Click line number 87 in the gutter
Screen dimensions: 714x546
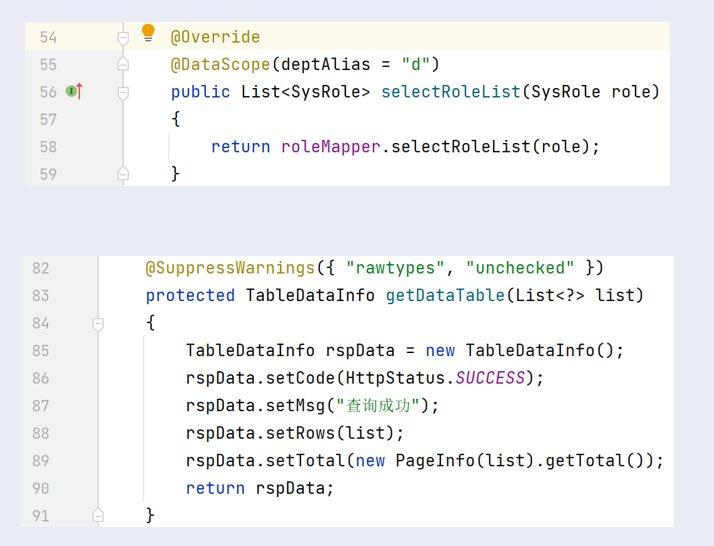click(41, 406)
